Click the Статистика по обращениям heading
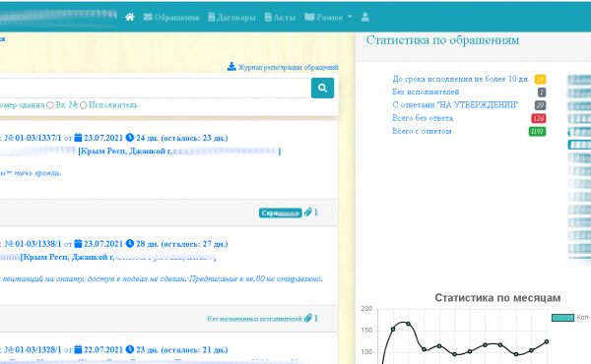591x364 pixels. [x=442, y=40]
